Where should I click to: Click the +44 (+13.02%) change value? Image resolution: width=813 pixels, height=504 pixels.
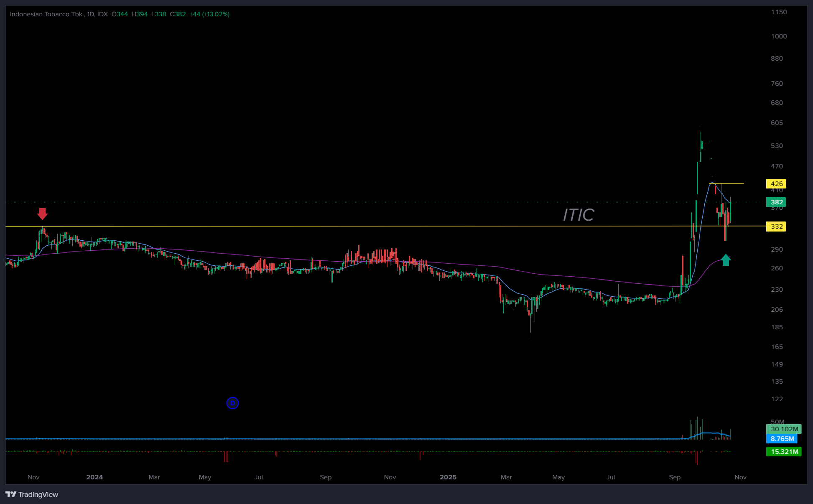[x=209, y=14]
